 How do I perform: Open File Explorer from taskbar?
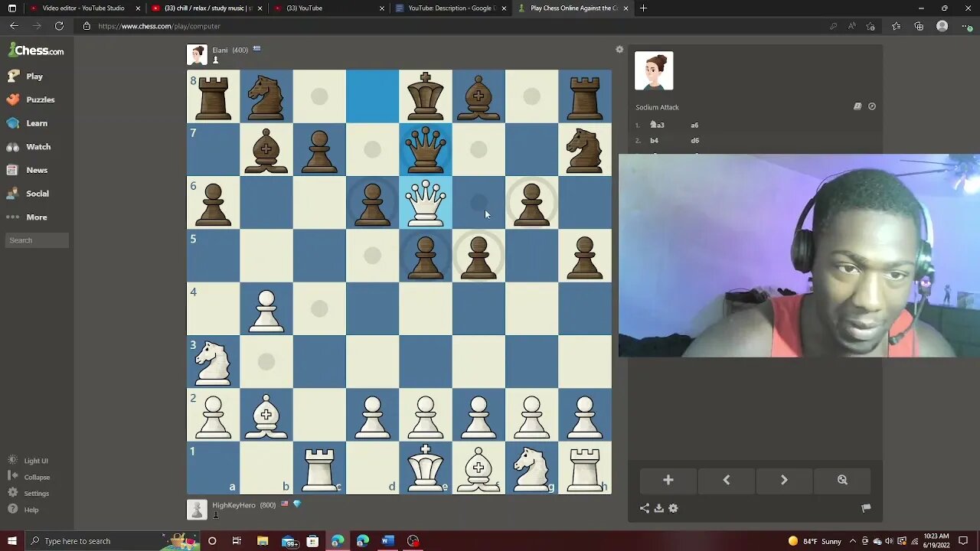pyautogui.click(x=263, y=541)
